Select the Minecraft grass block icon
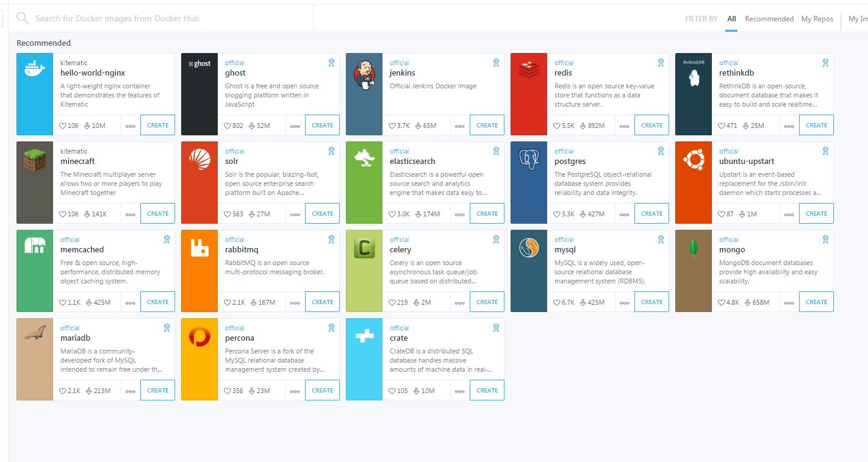 coord(35,160)
